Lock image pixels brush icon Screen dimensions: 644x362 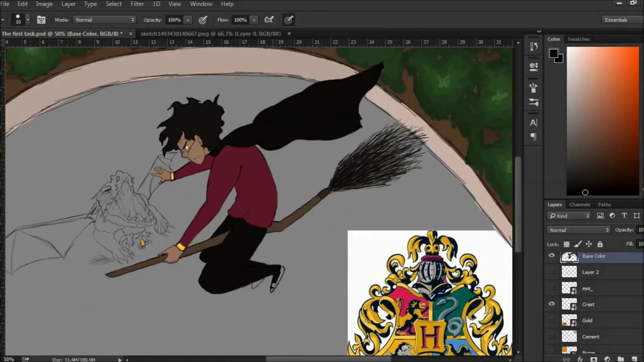tap(578, 244)
